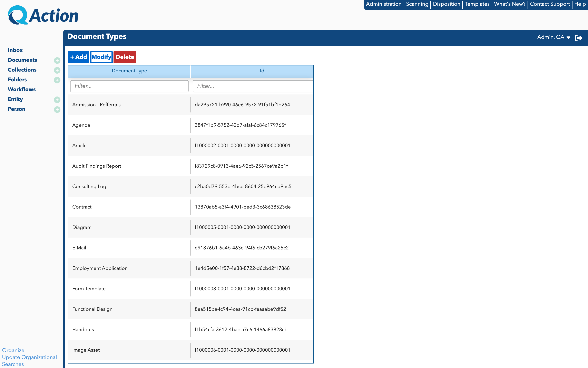Select the Consulting Log row
Screen dimensions: 588x368
(190, 186)
